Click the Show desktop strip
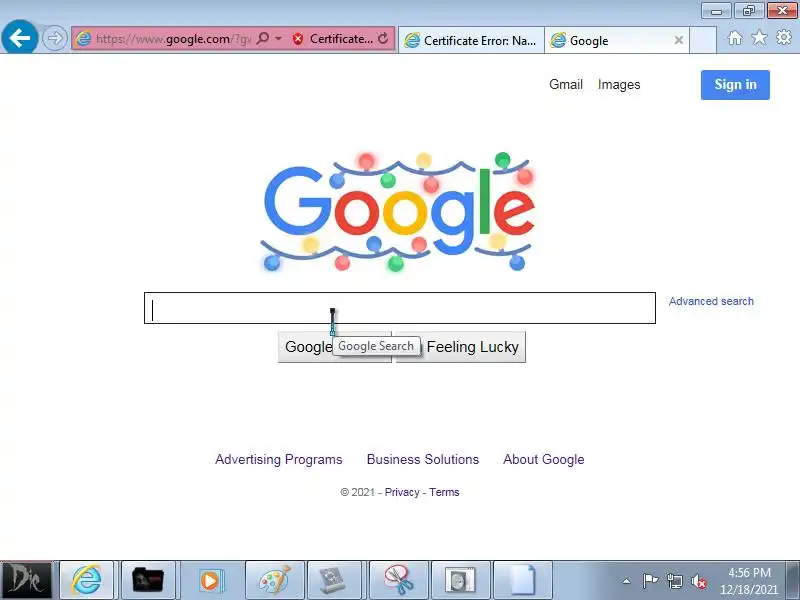This screenshot has height=600, width=800. [793, 580]
